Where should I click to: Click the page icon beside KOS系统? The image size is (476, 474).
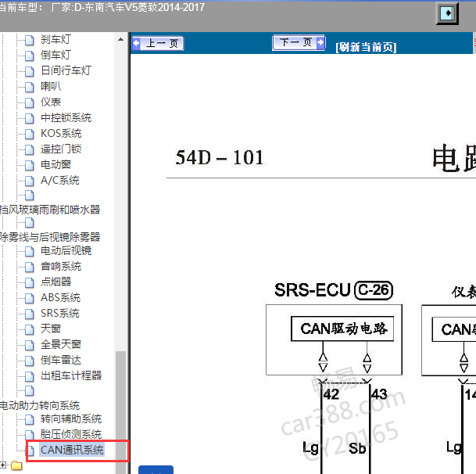click(30, 134)
